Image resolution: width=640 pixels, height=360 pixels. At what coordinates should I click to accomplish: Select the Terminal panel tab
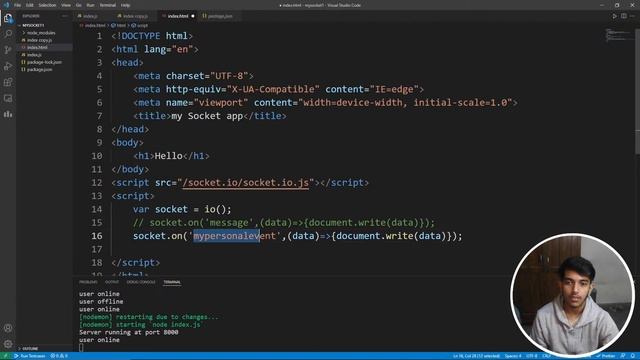(172, 282)
